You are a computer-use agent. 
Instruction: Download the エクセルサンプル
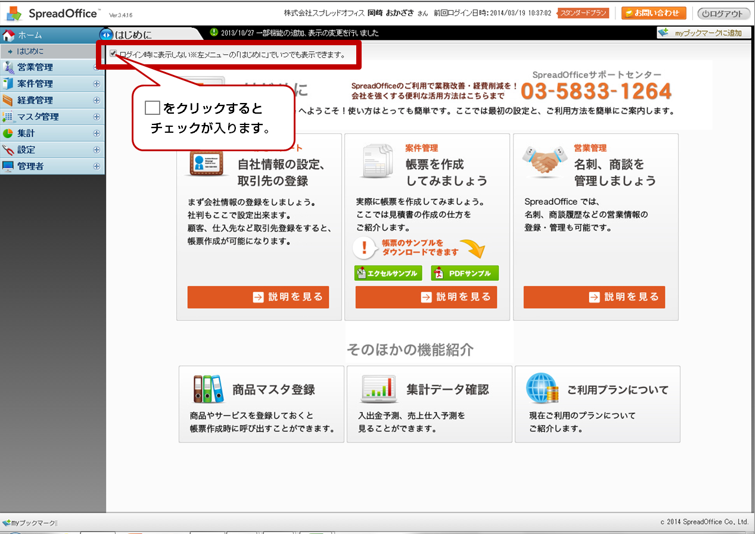pyautogui.click(x=388, y=273)
